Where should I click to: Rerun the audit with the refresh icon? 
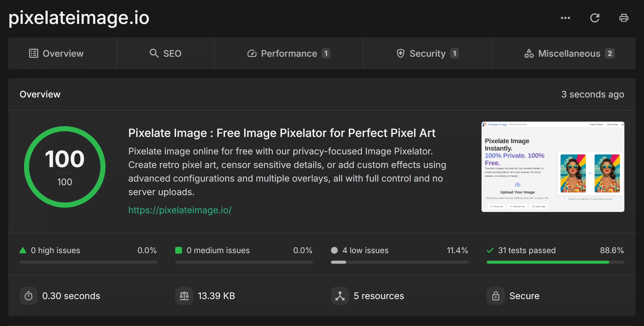point(595,18)
